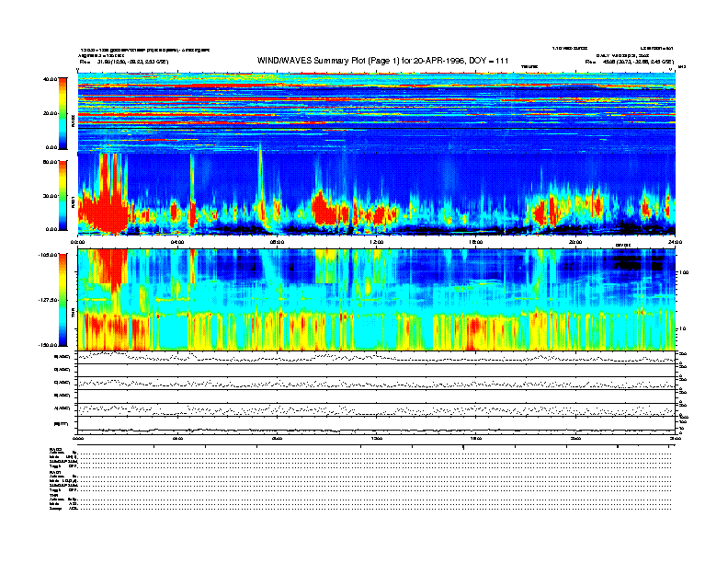This screenshot has height=563, width=728.
Task: Select the 30.00 label on RAD1 color scale
Action: 51,196
